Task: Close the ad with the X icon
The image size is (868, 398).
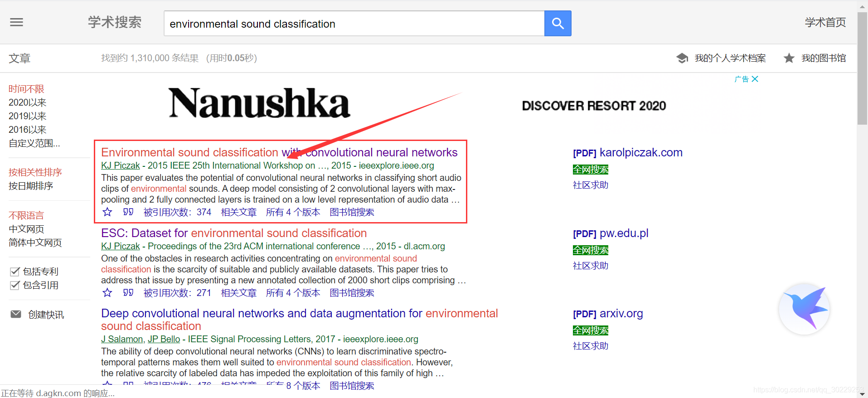Action: (x=755, y=79)
